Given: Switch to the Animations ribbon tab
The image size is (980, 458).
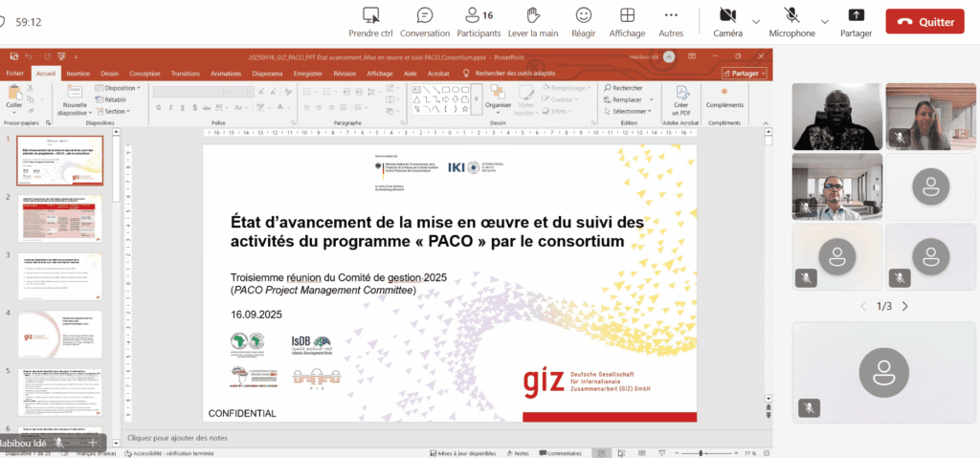Looking at the screenshot, I should point(226,73).
